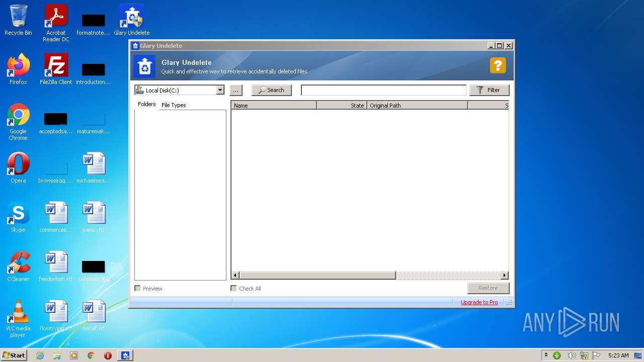Sort results by Original Path column
This screenshot has width=644, height=362.
[x=417, y=106]
